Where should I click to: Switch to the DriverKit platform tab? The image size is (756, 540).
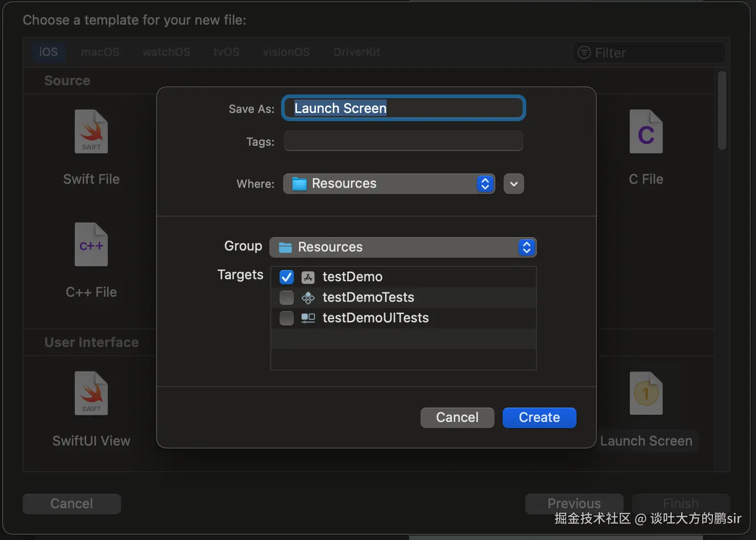point(357,52)
